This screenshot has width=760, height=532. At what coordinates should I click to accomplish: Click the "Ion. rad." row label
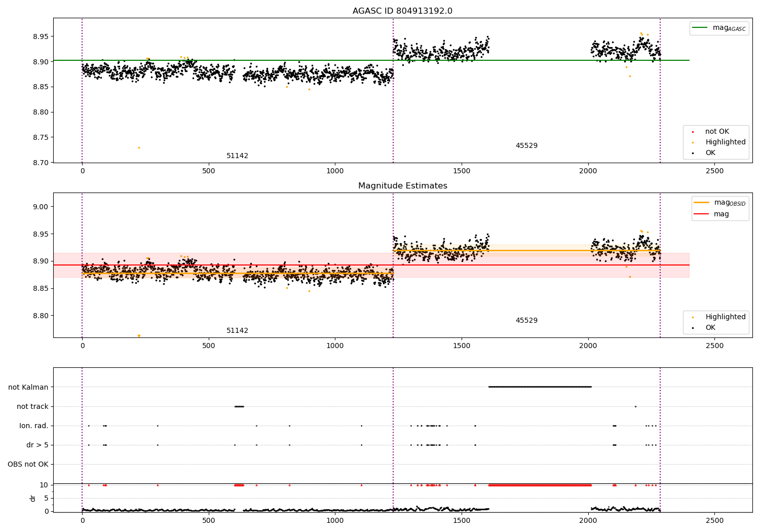tap(34, 426)
